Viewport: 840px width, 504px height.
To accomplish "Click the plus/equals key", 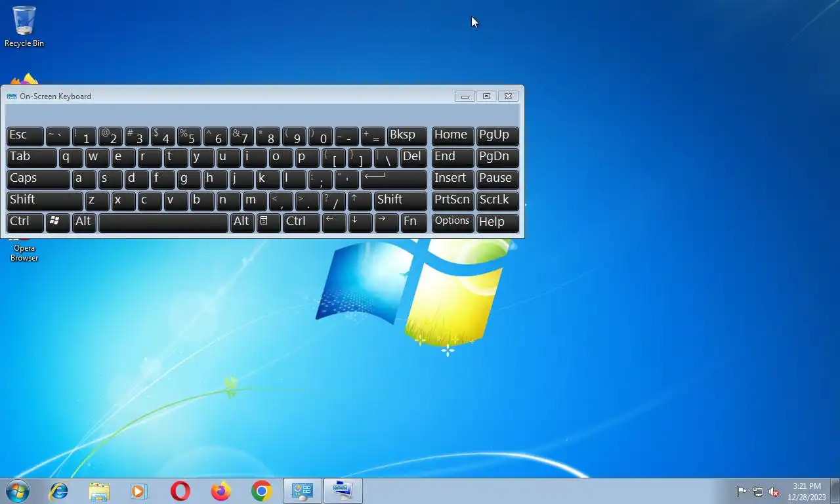I will pos(373,136).
